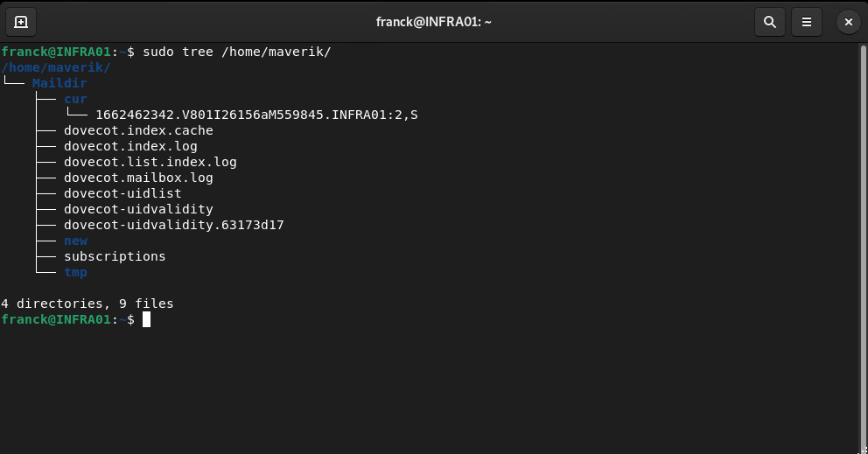Click dovecot.mailbox.log entry
Screen dimensions: 868x454
point(138,178)
